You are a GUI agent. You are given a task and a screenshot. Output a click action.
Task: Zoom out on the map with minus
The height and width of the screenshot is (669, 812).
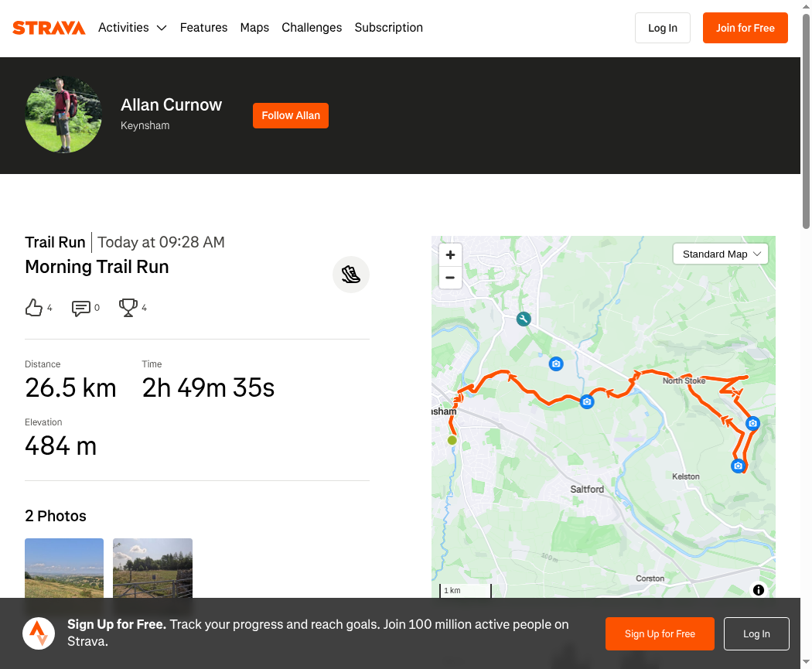(x=450, y=278)
